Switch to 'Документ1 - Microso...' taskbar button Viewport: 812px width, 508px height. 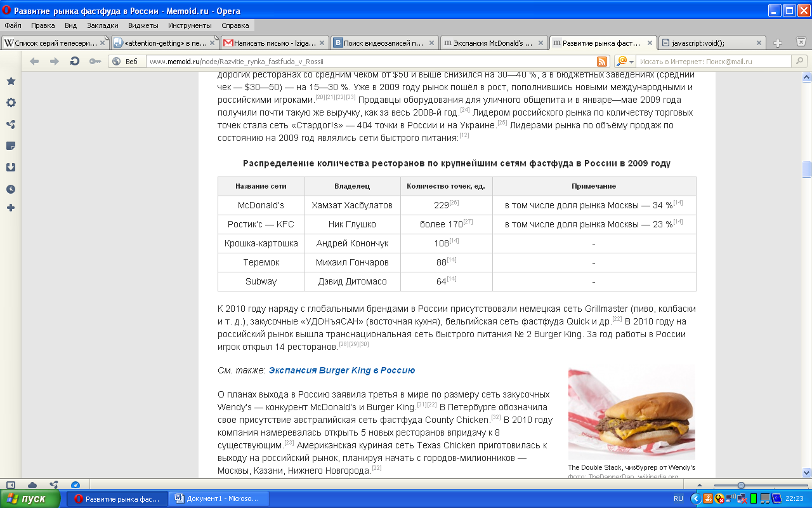coord(219,498)
